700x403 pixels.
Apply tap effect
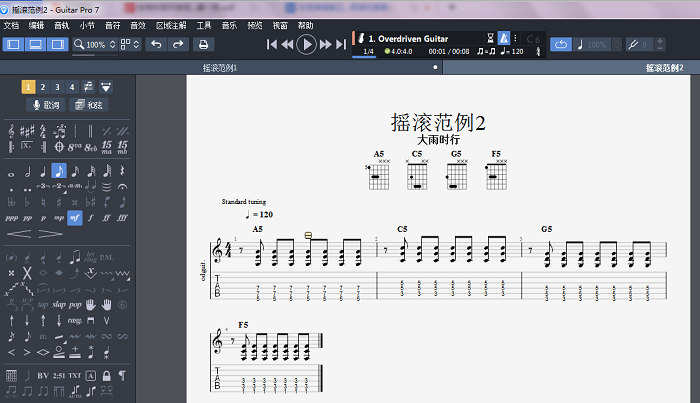pos(43,305)
